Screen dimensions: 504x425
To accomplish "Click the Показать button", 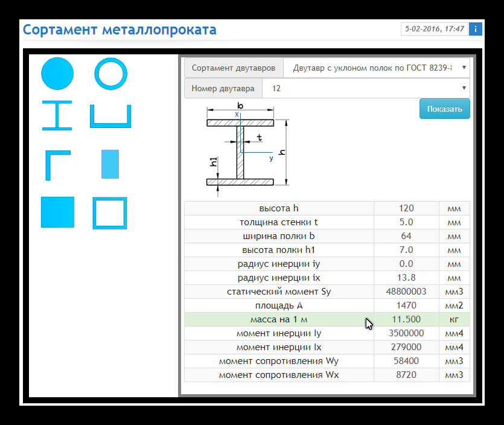I will (x=444, y=109).
